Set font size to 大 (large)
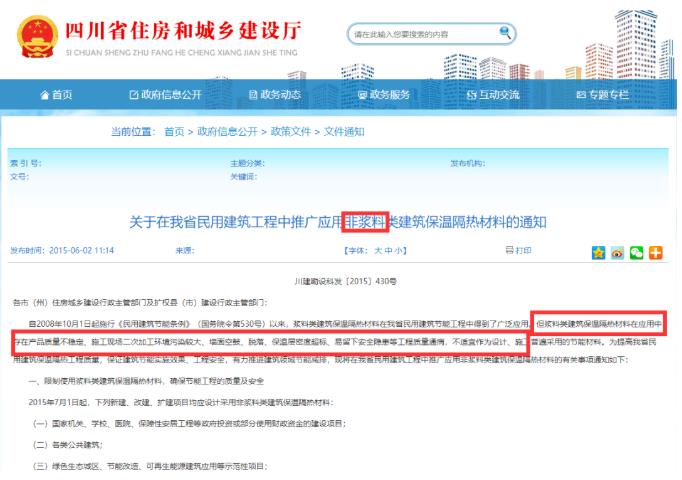The width and height of the screenshot is (682, 480). [x=375, y=250]
